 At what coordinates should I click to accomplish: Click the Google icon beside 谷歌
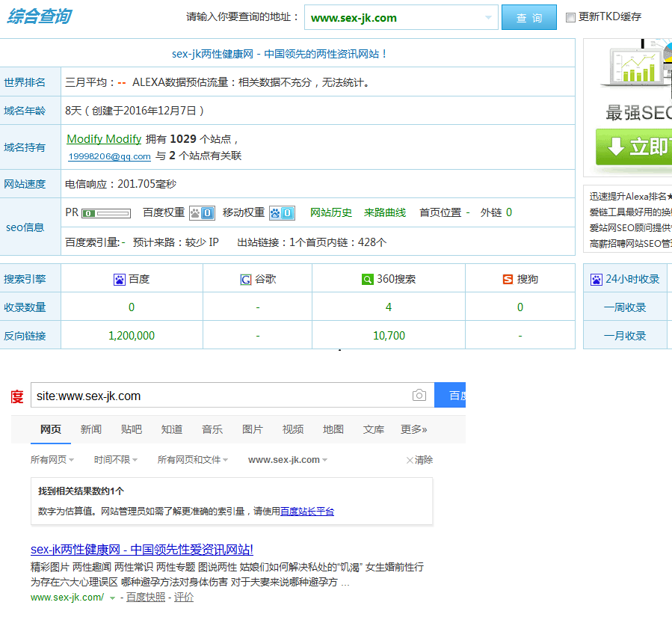245,280
